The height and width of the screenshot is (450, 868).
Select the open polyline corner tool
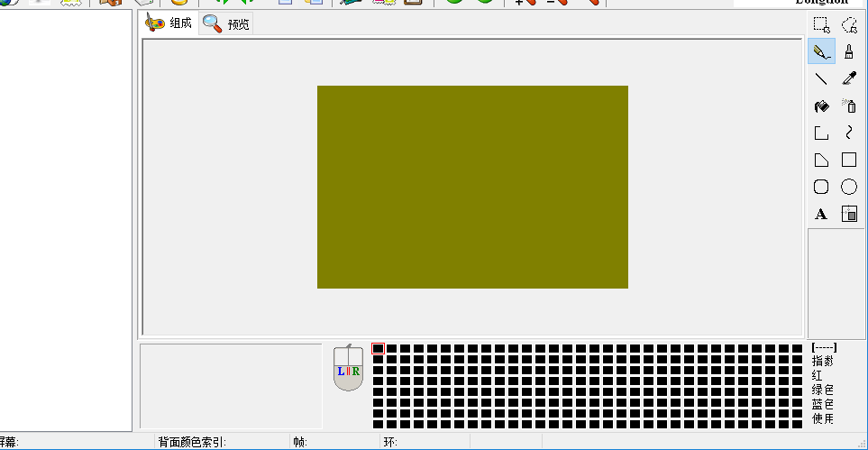click(821, 133)
